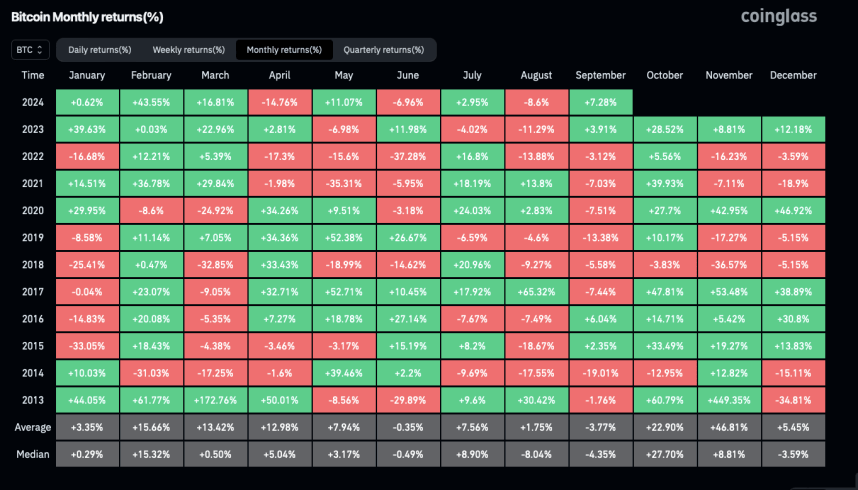Viewport: 858px width, 490px height.
Task: Switch to Quarterly returns(%) tab
Action: pos(385,49)
